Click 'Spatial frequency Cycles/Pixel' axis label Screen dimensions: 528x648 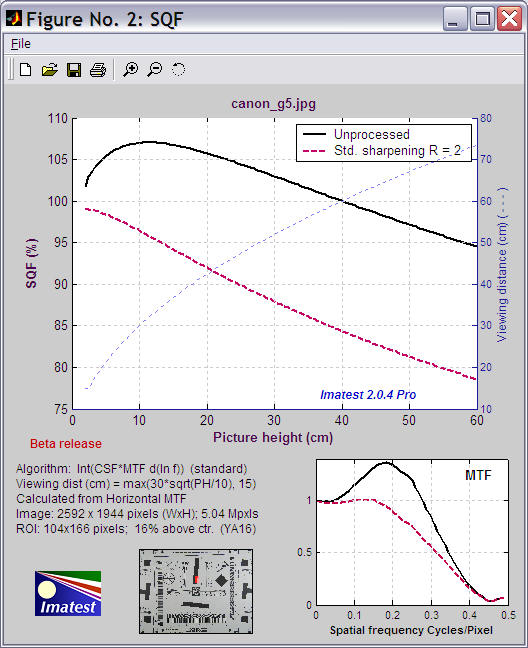[411, 630]
